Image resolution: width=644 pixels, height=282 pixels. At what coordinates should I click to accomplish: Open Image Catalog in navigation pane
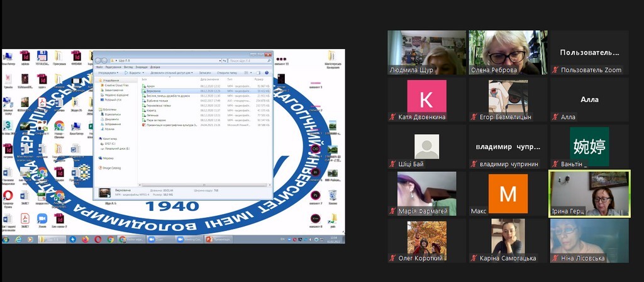click(x=109, y=167)
